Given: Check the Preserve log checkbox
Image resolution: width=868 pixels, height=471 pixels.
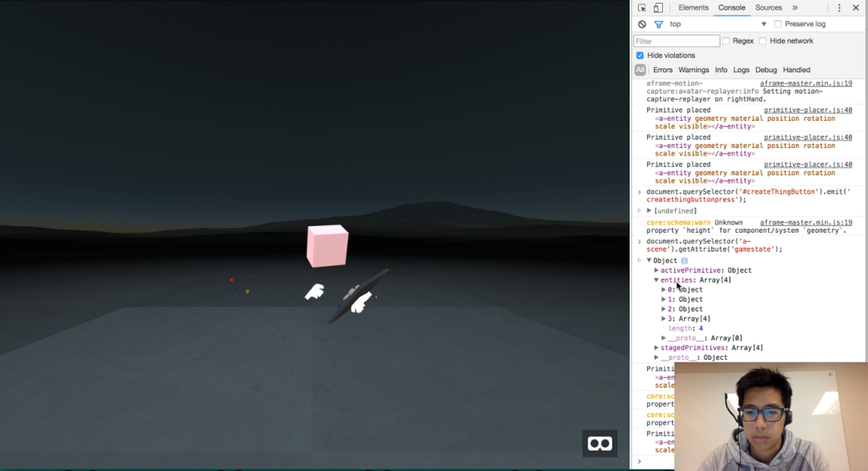Looking at the screenshot, I should [777, 24].
